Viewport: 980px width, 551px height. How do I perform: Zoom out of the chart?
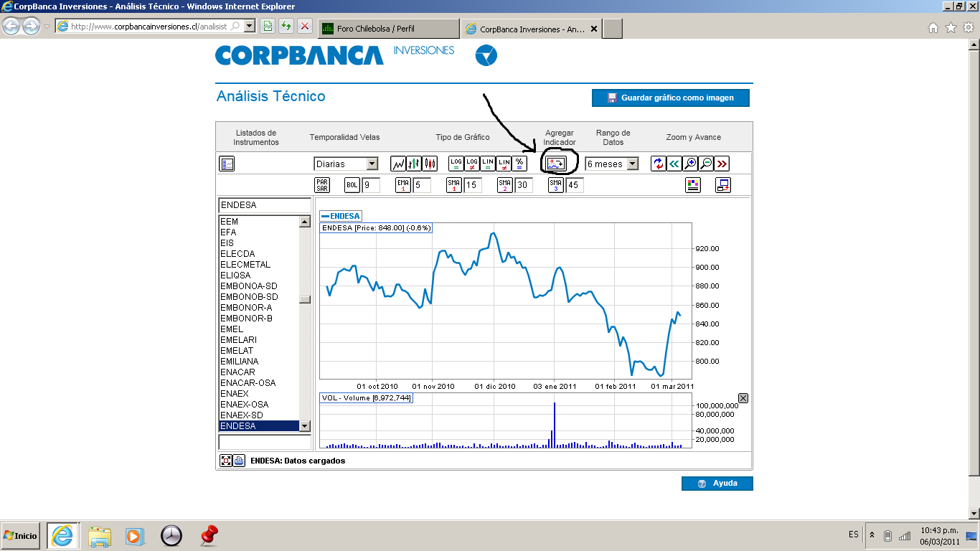(x=706, y=164)
